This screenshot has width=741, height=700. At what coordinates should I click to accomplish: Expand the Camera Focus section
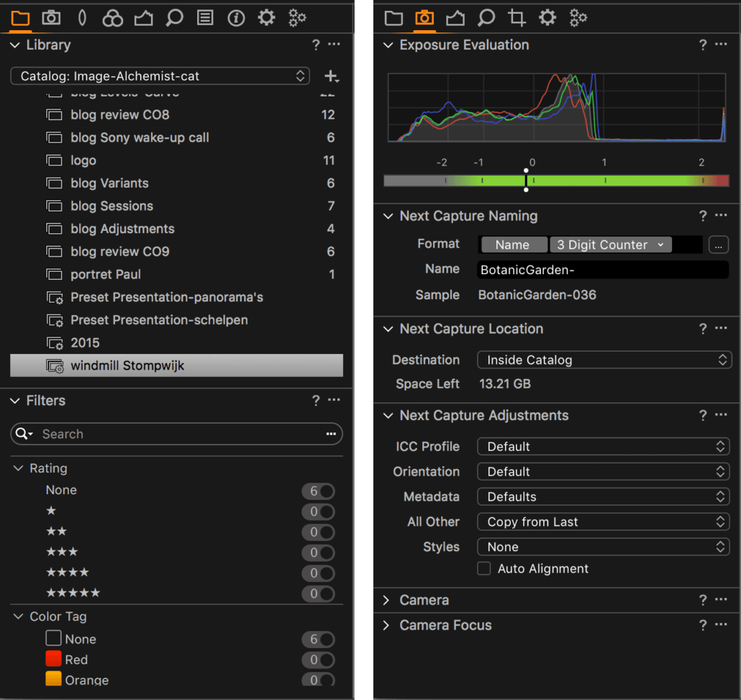(388, 625)
